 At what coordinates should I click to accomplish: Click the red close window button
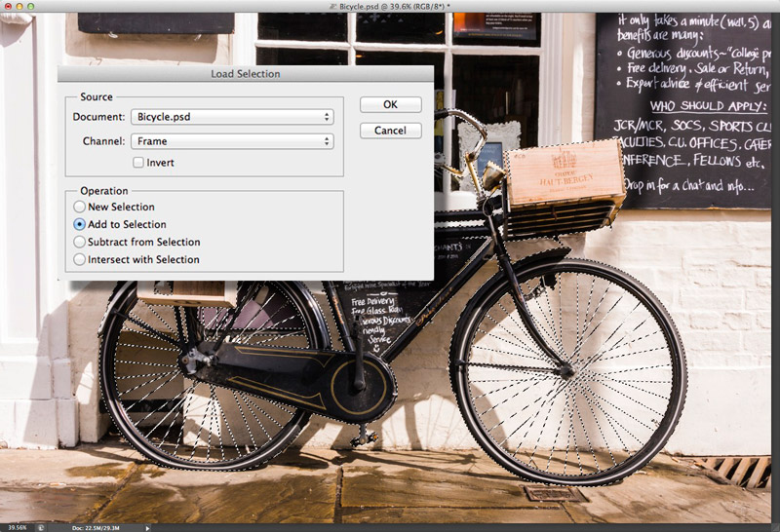click(8, 6)
